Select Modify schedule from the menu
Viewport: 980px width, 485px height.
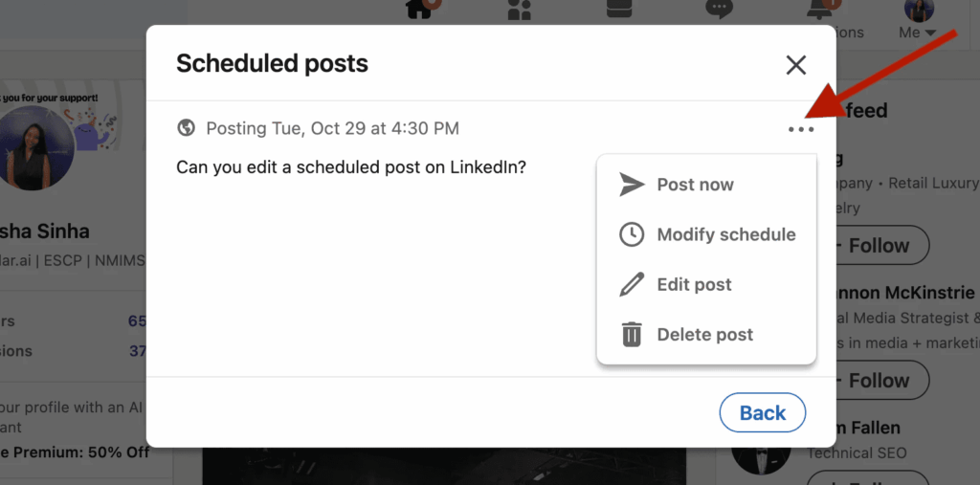point(725,234)
